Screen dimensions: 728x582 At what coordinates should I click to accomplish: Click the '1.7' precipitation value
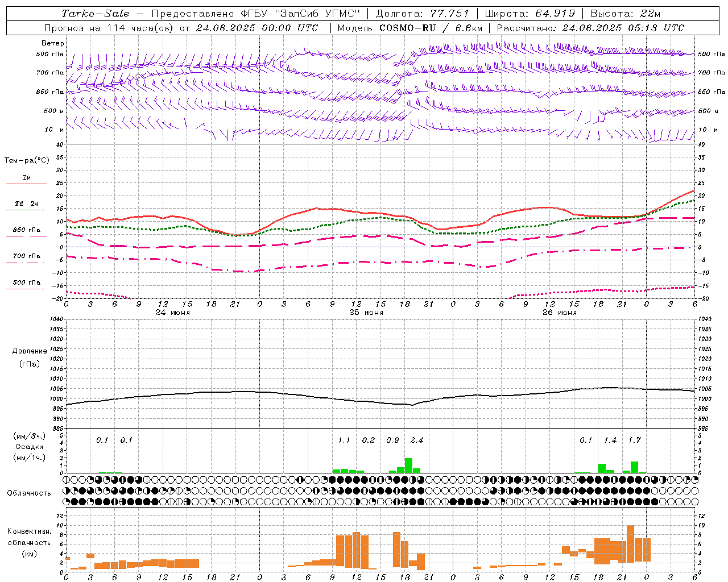tap(634, 440)
